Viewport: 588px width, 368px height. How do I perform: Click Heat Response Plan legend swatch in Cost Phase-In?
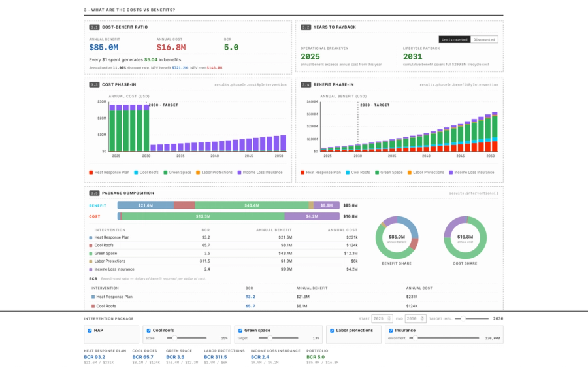point(91,173)
